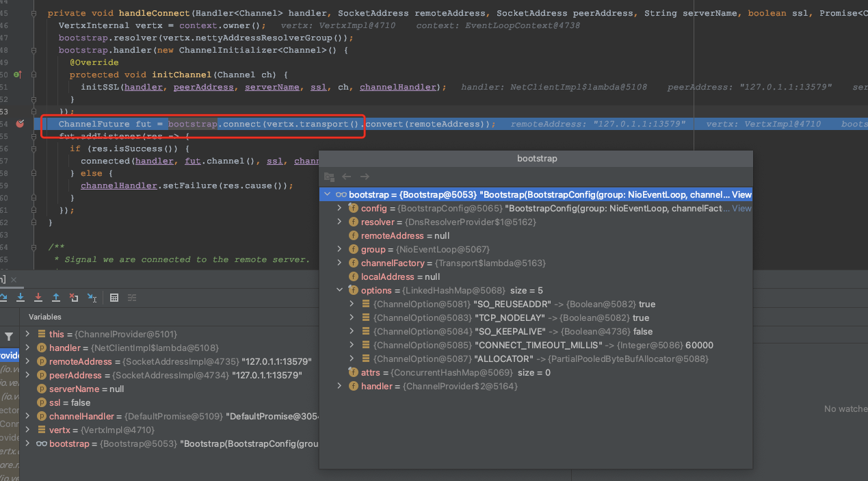Click the 'No watches' text in Watches pane
The width and height of the screenshot is (868, 481).
pyautogui.click(x=846, y=408)
